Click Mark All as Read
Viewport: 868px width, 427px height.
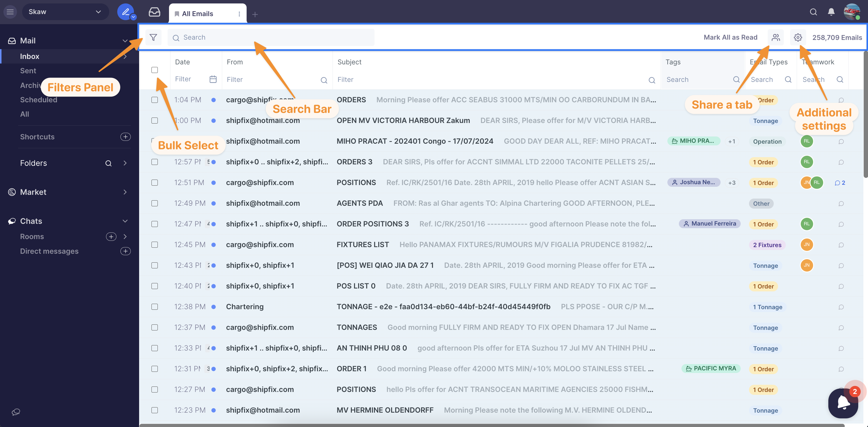coord(730,37)
